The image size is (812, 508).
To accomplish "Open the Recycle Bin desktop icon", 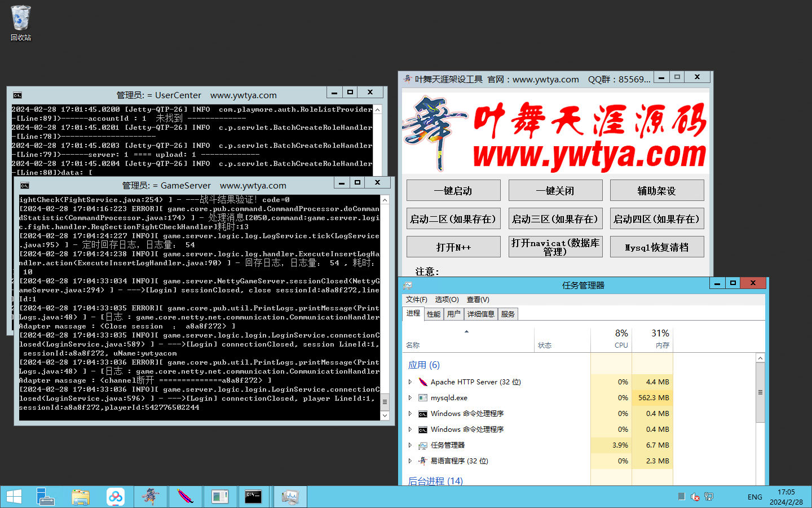I will [x=21, y=23].
